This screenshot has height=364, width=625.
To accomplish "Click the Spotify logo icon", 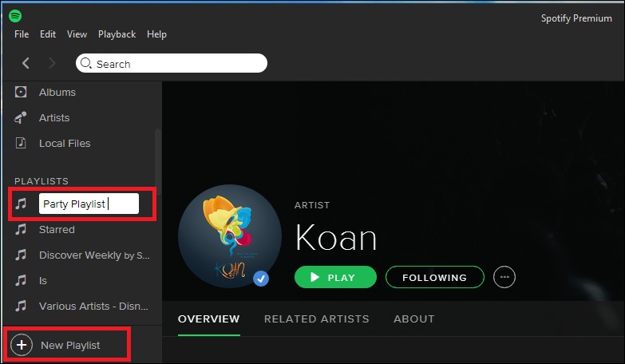I will (15, 16).
